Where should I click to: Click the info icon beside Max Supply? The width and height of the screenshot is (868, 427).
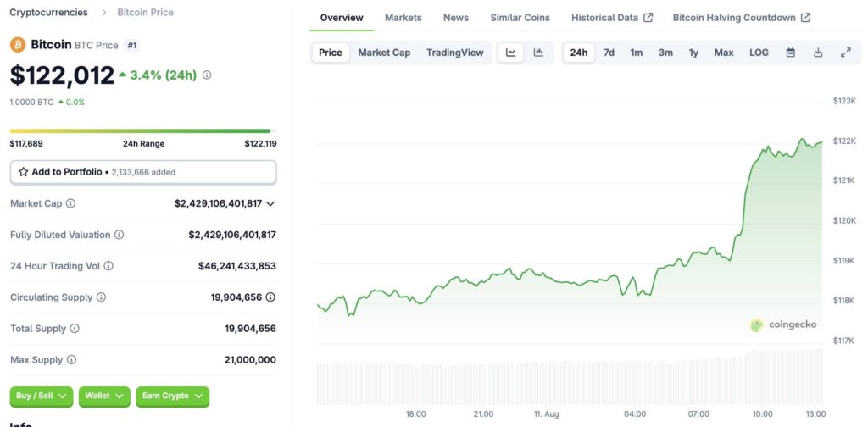pos(71,360)
